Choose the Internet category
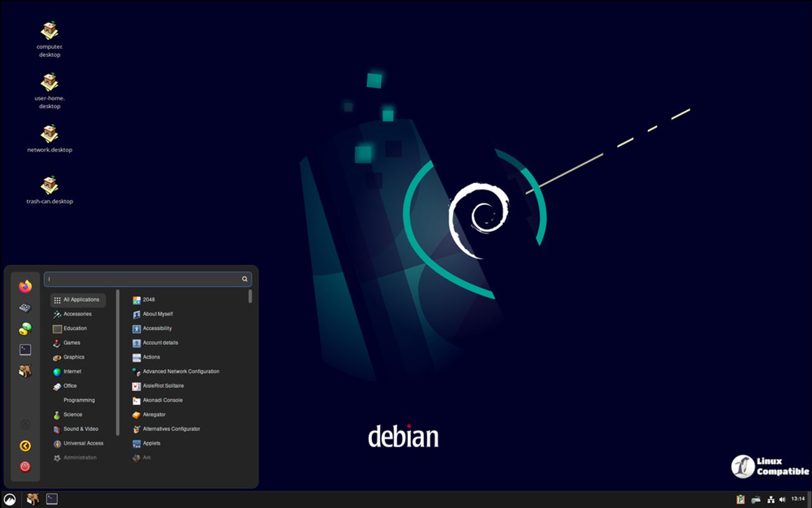Image resolution: width=812 pixels, height=508 pixels. pos(72,372)
